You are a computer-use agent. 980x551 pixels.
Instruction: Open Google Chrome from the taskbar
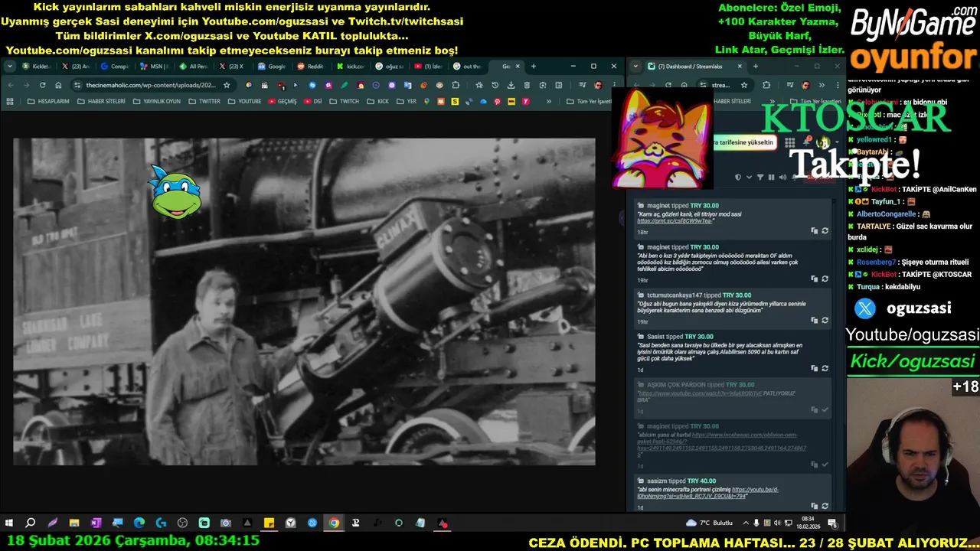[x=334, y=523]
